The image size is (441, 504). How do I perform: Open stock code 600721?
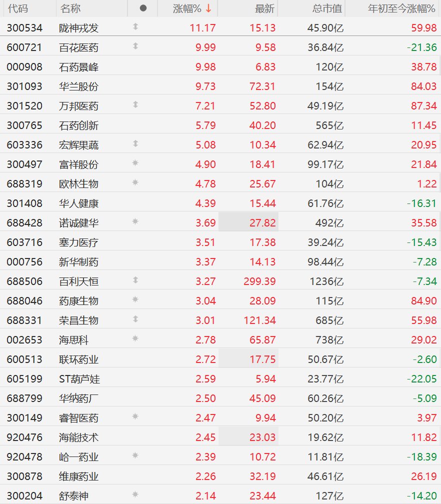[24, 47]
